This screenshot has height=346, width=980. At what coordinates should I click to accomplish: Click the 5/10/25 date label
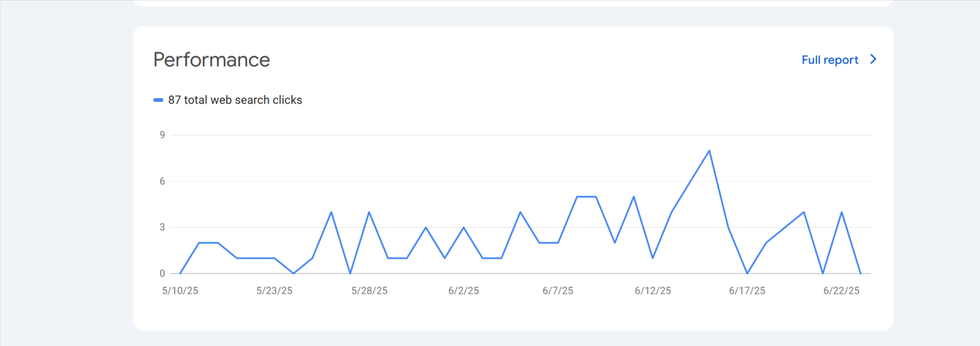pos(180,291)
